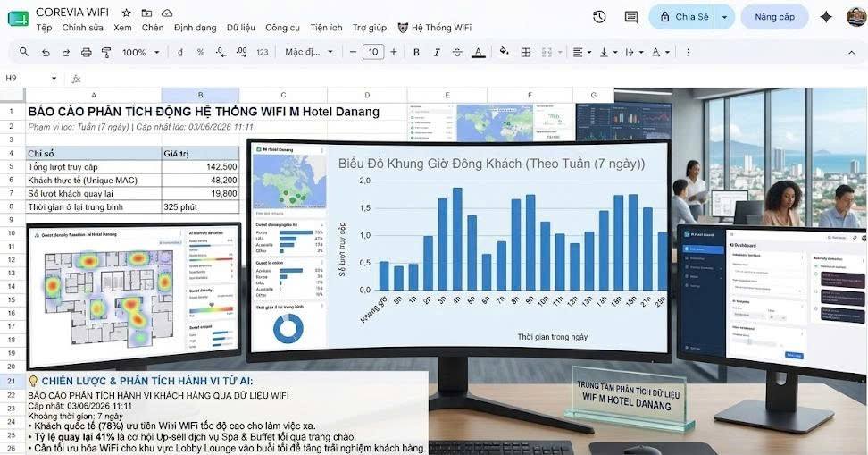Increase decimal places
This screenshot has width=868, height=455.
(241, 52)
